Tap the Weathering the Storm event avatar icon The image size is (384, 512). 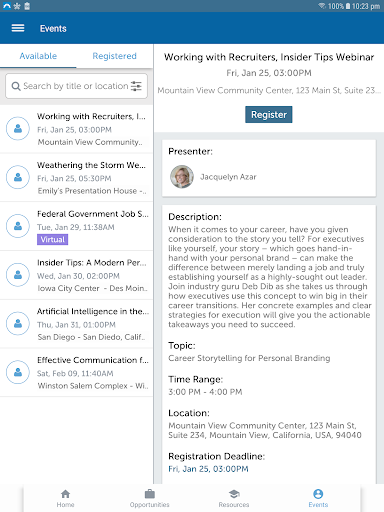pyautogui.click(x=18, y=177)
